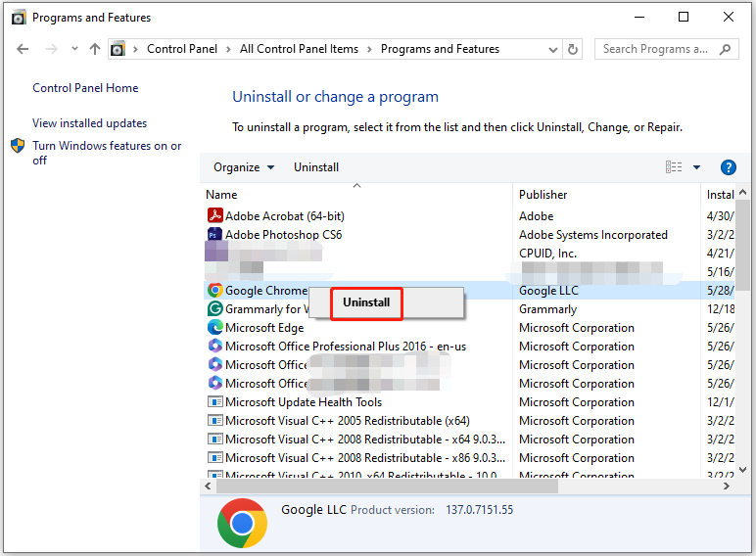Click the vertical scrollbar down arrow
Image resolution: width=756 pixels, height=556 pixels.
743,470
